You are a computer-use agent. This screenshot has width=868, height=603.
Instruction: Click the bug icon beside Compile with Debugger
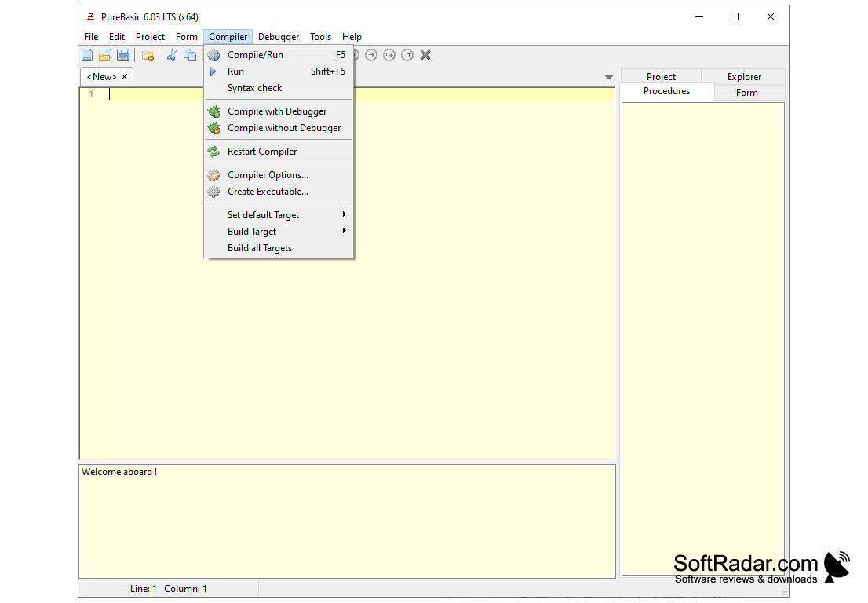pyautogui.click(x=213, y=111)
